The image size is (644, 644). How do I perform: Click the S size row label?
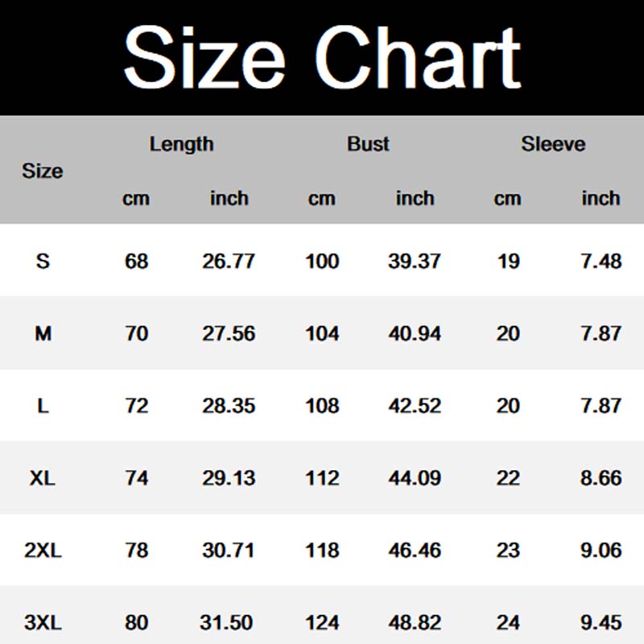coord(43,261)
